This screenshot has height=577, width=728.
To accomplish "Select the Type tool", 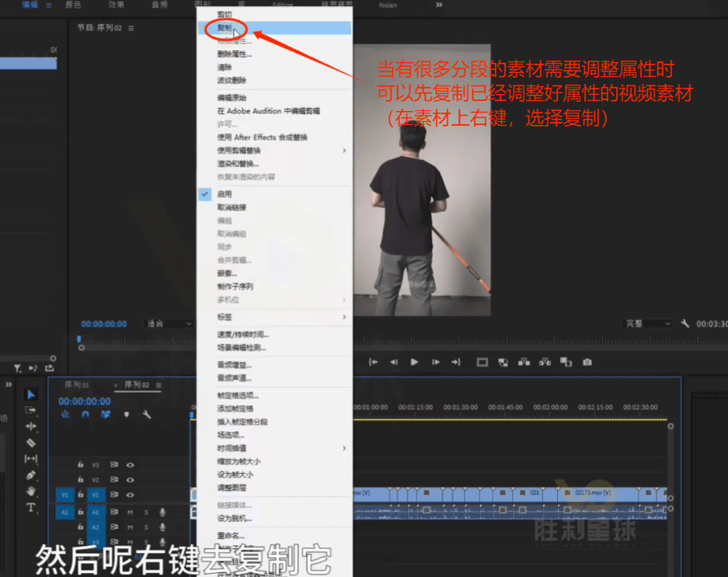I will 31,507.
